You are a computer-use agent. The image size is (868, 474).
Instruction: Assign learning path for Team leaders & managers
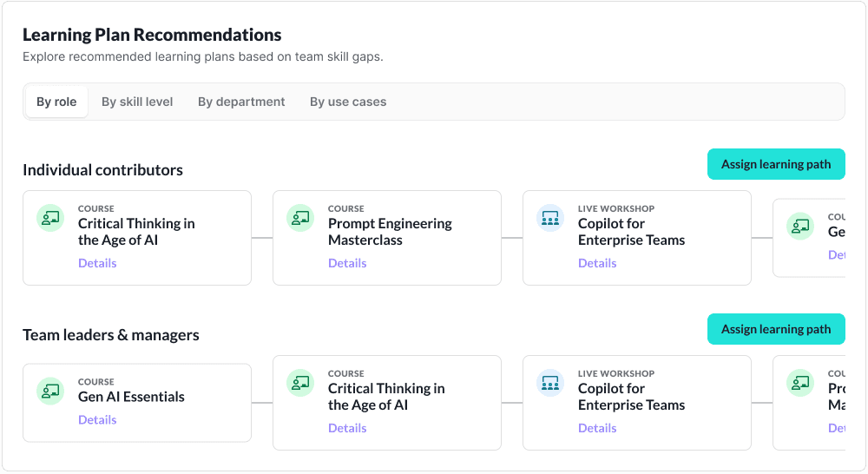pos(776,329)
